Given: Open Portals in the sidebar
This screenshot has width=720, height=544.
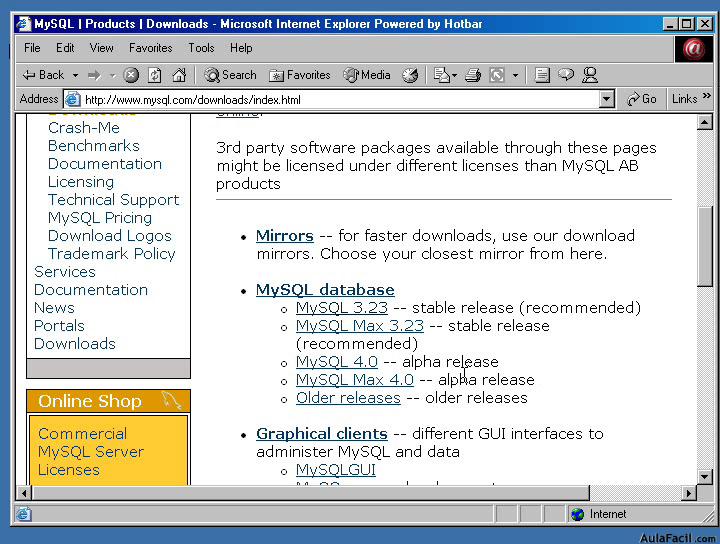Looking at the screenshot, I should pyautogui.click(x=59, y=325).
